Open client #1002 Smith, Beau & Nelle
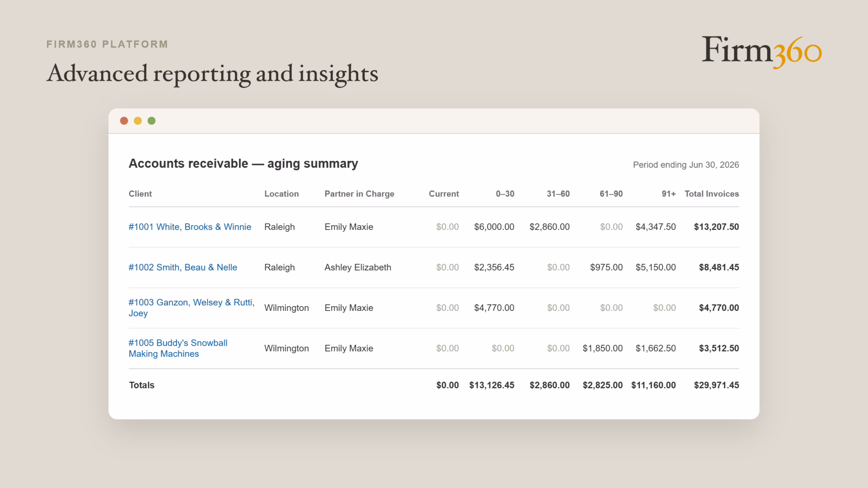868x488 pixels. [x=183, y=267]
